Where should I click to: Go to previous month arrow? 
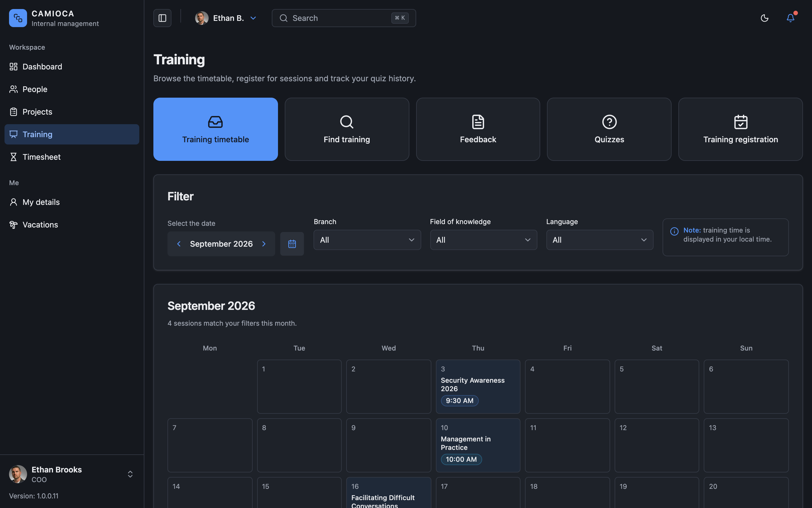(x=179, y=244)
